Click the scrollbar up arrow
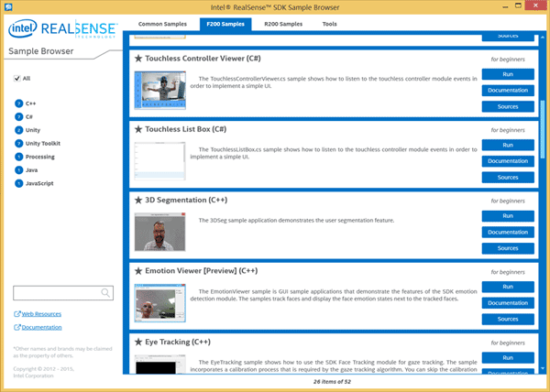The image size is (550, 392). 543,37
